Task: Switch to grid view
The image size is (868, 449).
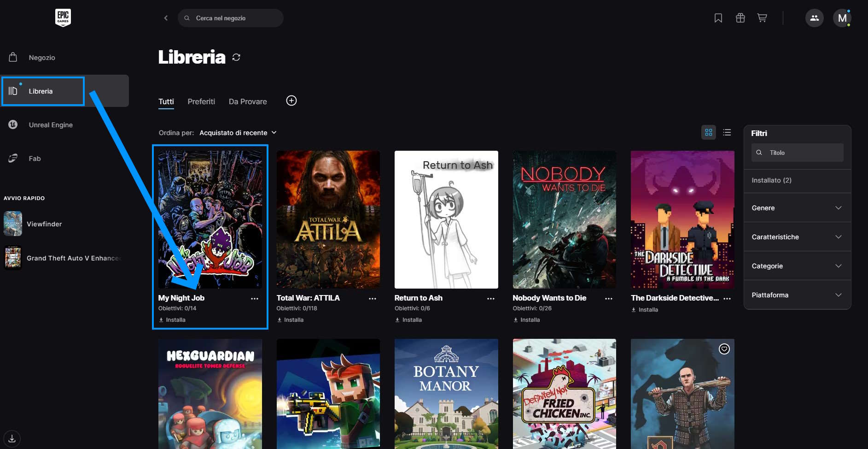Action: coord(708,132)
